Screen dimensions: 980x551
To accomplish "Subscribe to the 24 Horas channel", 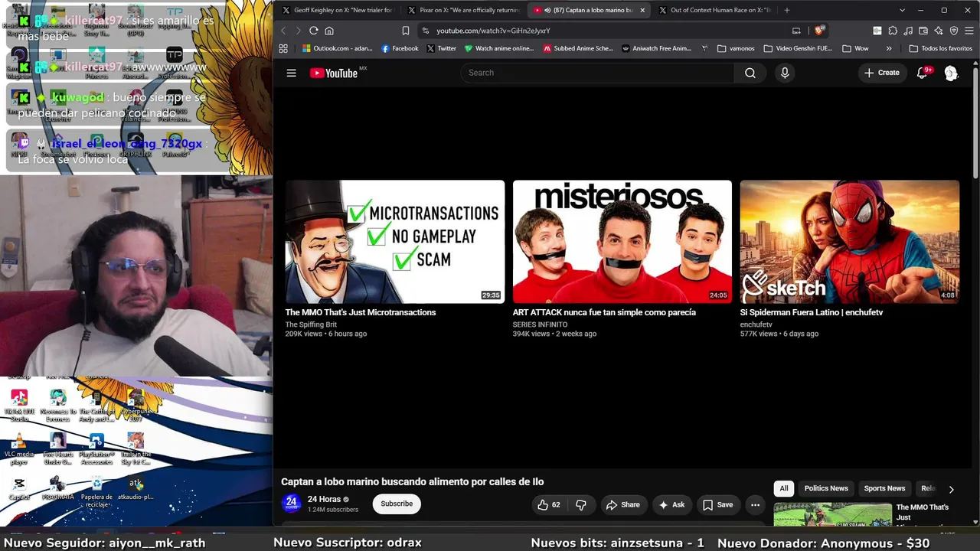I will [397, 504].
